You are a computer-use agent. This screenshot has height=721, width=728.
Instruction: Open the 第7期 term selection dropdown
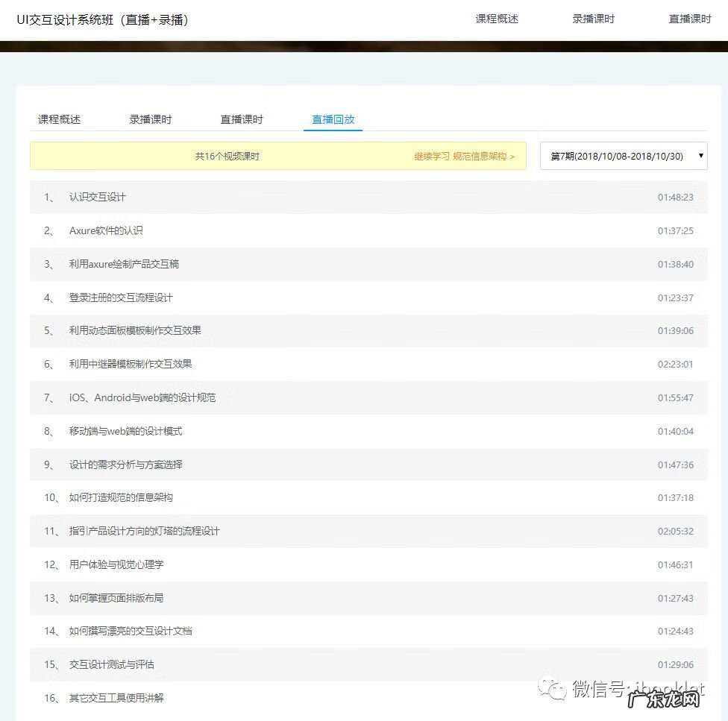coord(624,156)
